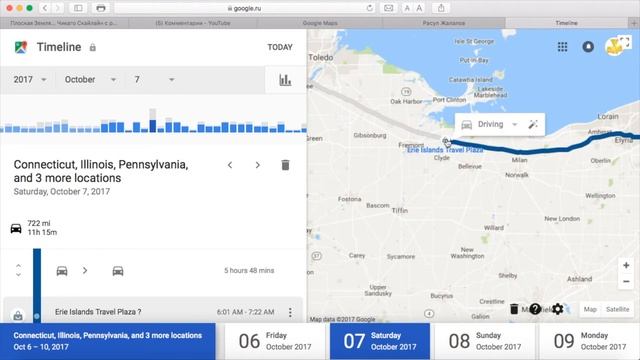Image resolution: width=640 pixels, height=360 pixels.
Task: Open options menu for Erie Islands Travel Plaza
Action: click(x=290, y=313)
